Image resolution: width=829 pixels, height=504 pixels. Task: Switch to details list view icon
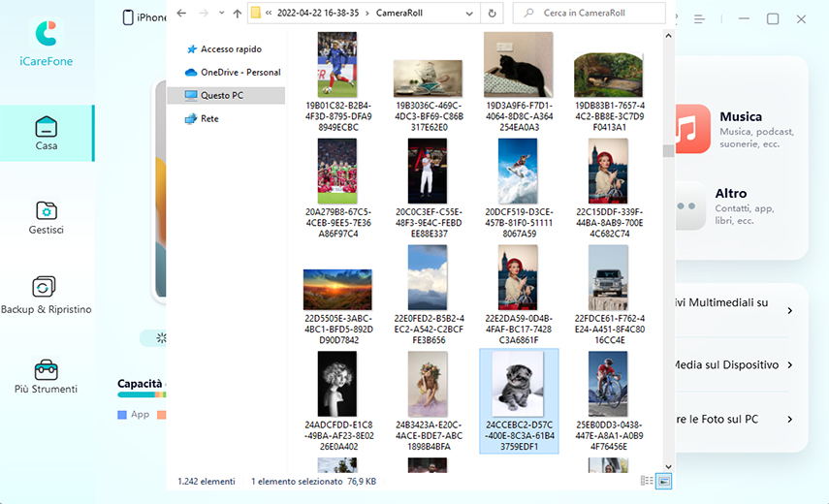pos(647,481)
